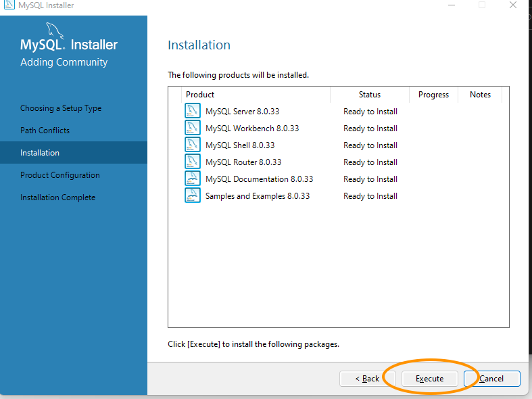Click the MySQL Server 8.0.33 product icon

pos(193,111)
